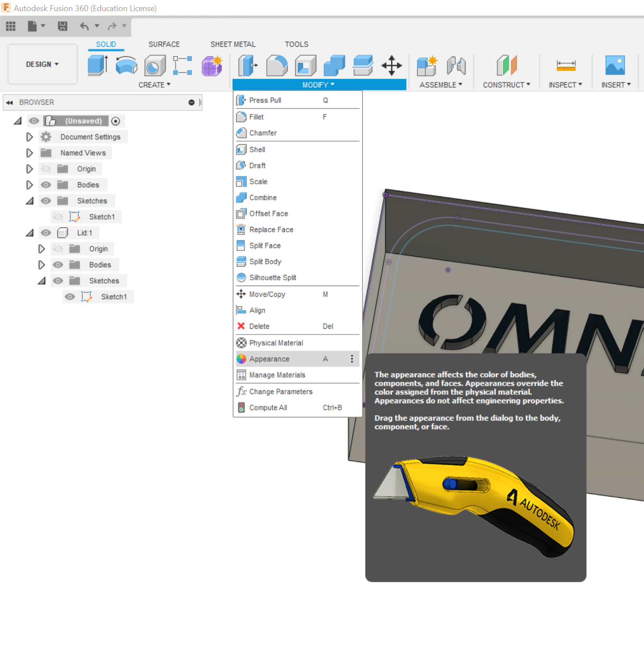Switch to the SURFACE tab
Image resolution: width=644 pixels, height=652 pixels.
[x=164, y=44]
